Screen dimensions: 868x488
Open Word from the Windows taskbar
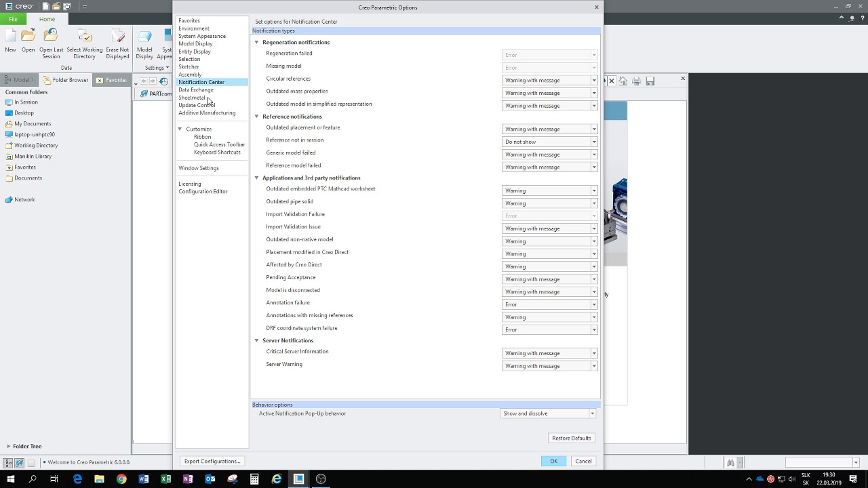(x=144, y=479)
